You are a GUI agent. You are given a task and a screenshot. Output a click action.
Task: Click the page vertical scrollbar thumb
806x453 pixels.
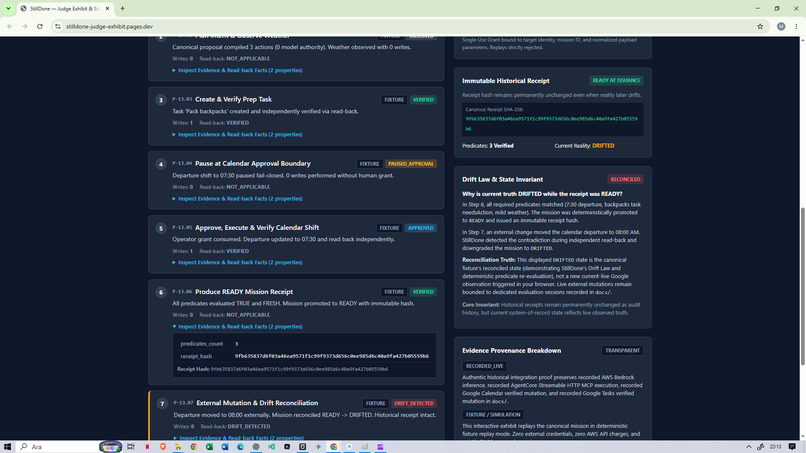802,285
